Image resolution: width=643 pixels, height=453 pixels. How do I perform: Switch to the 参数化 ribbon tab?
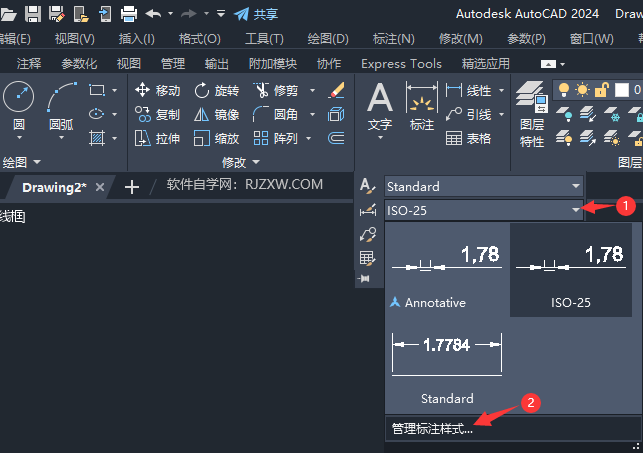[79, 64]
